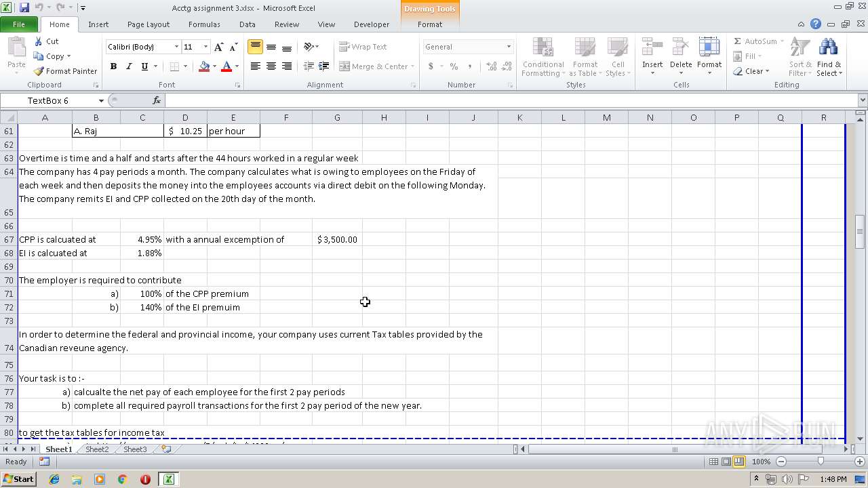Increase font size with Grow Font icon
Screen dimensions: 868x488
(218, 47)
